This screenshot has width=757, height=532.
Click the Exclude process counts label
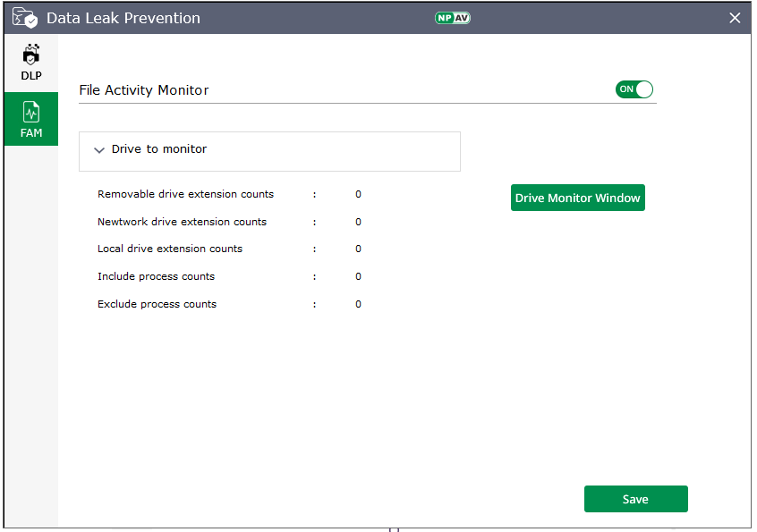[157, 304]
